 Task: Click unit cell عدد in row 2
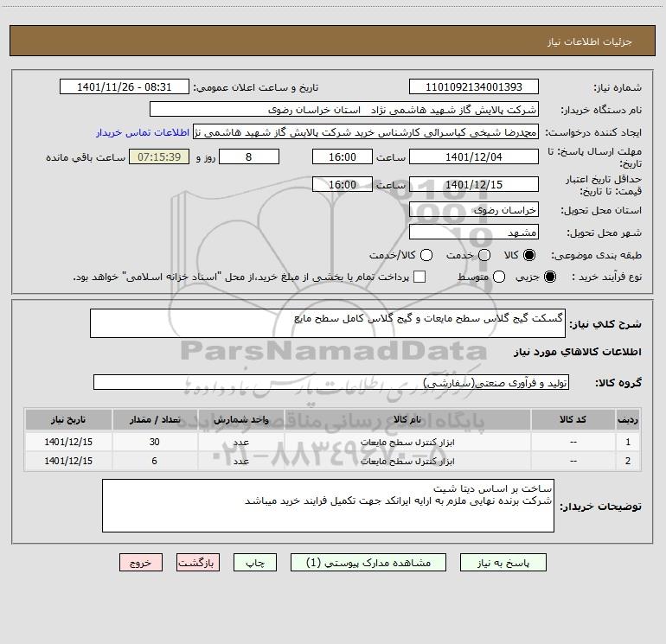[240, 461]
